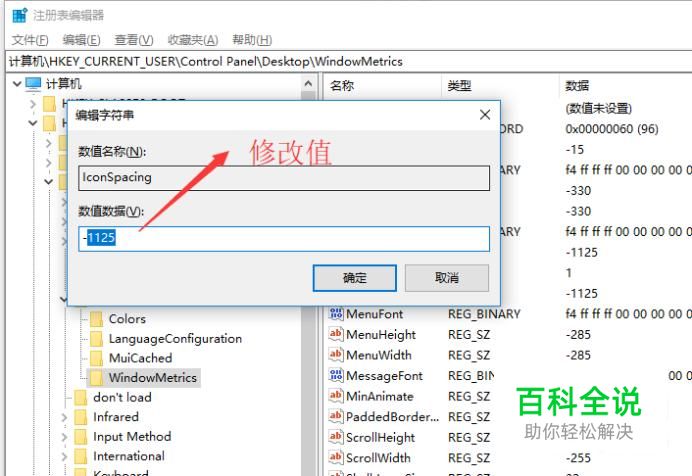Image resolution: width=692 pixels, height=476 pixels.
Task: Expand the Infrared key
Action: [64, 417]
